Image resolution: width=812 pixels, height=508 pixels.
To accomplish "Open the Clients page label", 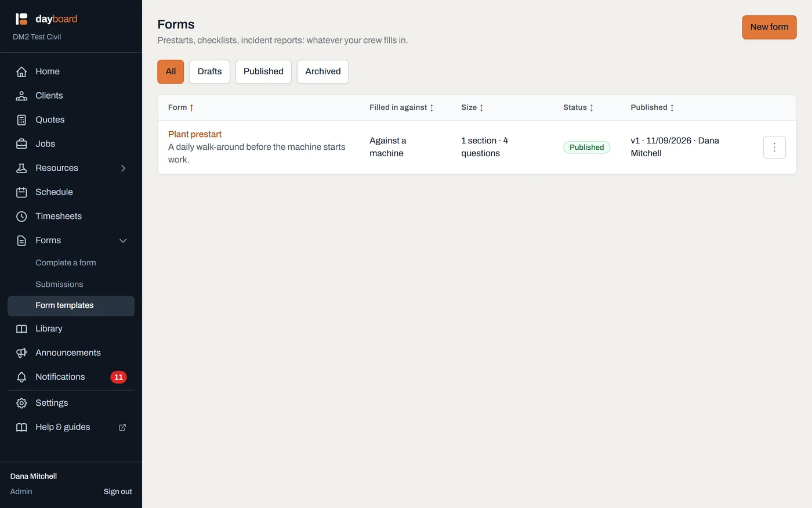I will (49, 96).
